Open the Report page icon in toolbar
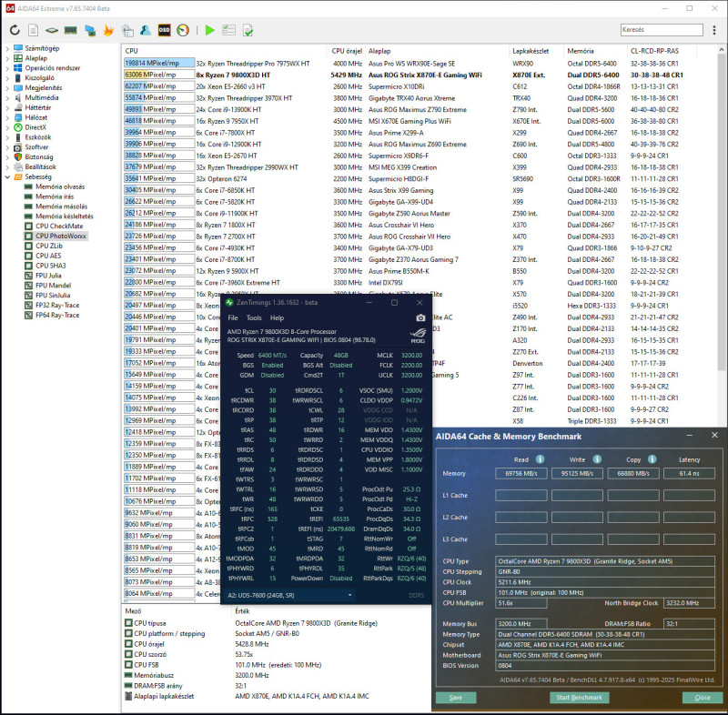 [x=33, y=30]
